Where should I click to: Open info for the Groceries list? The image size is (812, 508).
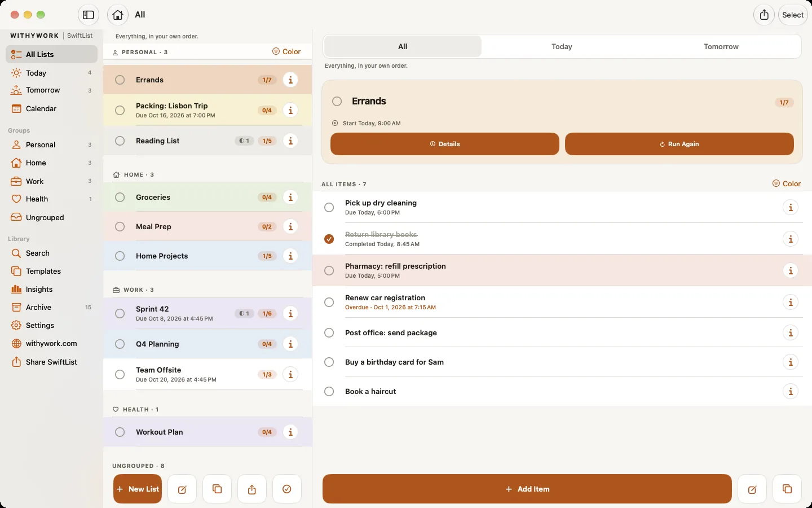(290, 197)
